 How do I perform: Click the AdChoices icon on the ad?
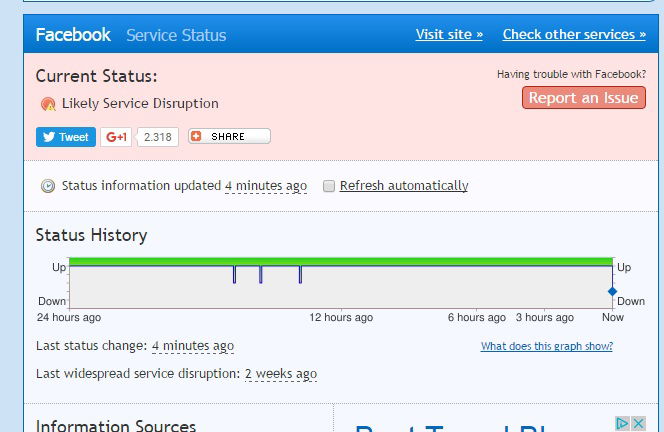(x=622, y=423)
